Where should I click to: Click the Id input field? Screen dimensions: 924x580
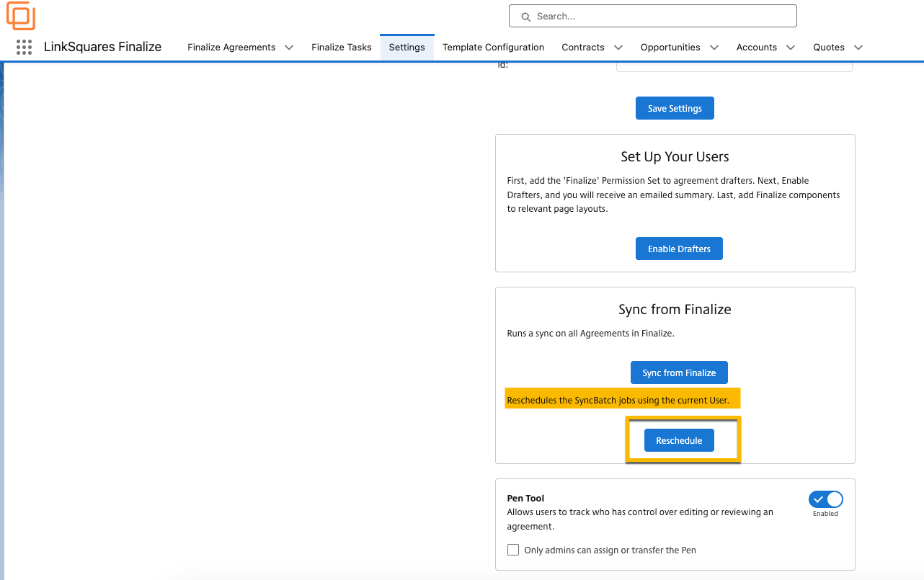[734, 67]
